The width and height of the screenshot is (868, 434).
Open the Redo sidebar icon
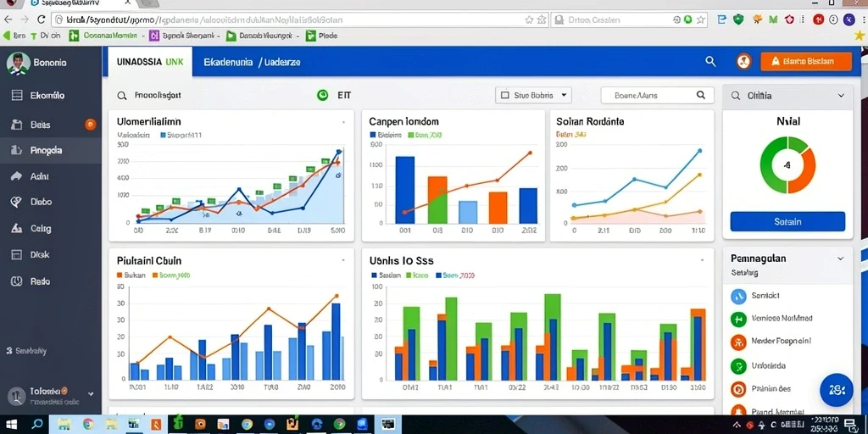click(16, 281)
